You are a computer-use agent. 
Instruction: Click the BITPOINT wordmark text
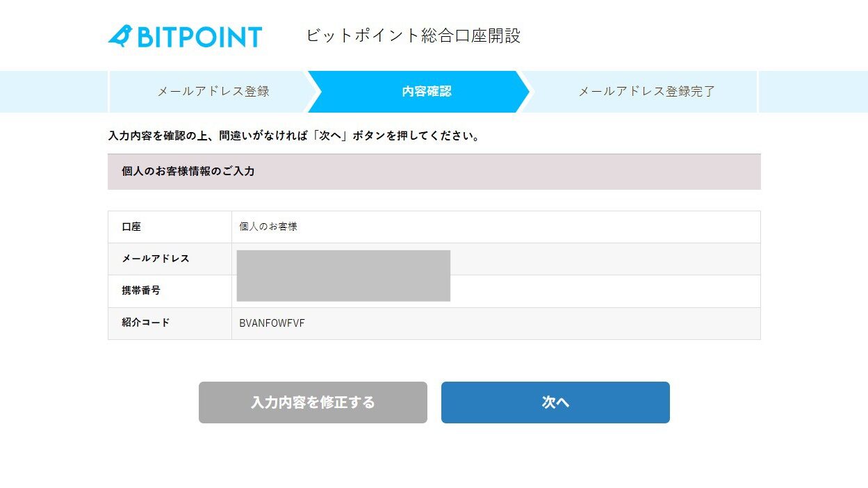point(199,37)
